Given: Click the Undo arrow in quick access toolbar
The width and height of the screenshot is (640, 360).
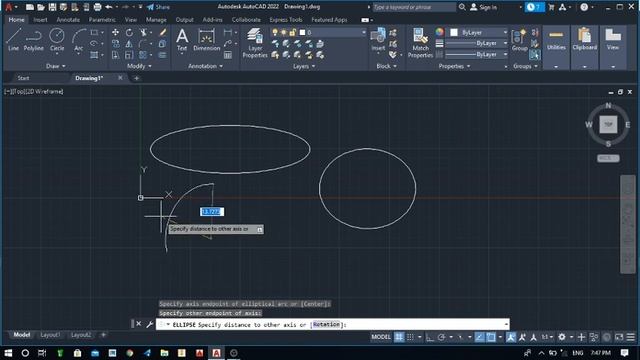Looking at the screenshot, I should click(x=109, y=7).
